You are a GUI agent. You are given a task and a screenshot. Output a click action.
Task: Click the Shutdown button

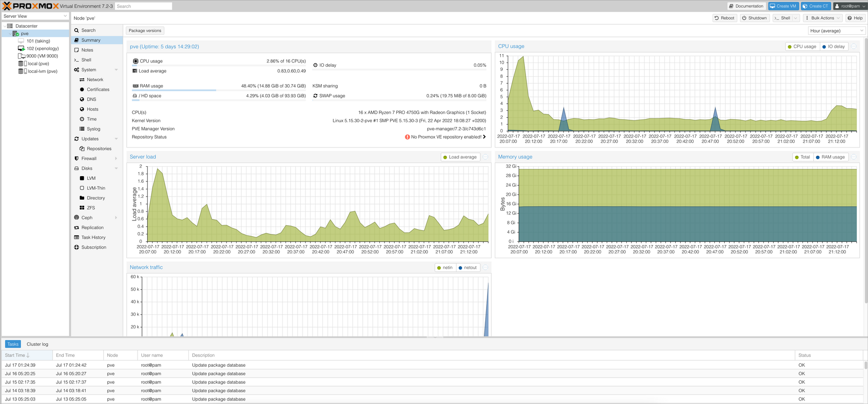pos(754,18)
